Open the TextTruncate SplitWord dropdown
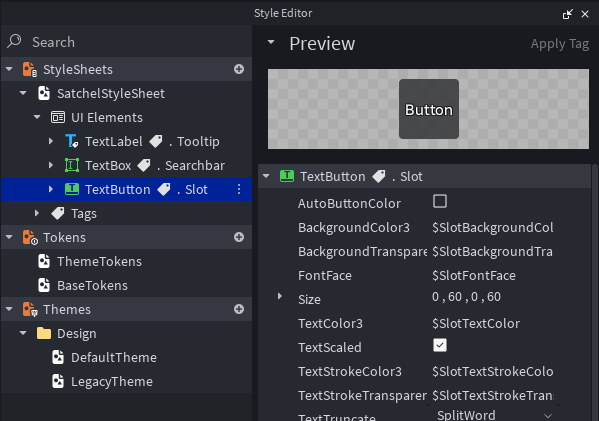 click(493, 415)
